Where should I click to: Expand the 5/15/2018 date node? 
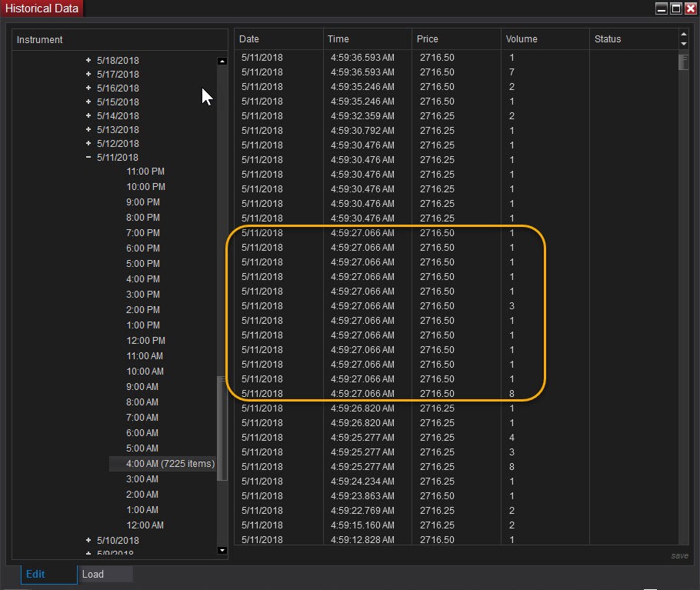point(88,102)
